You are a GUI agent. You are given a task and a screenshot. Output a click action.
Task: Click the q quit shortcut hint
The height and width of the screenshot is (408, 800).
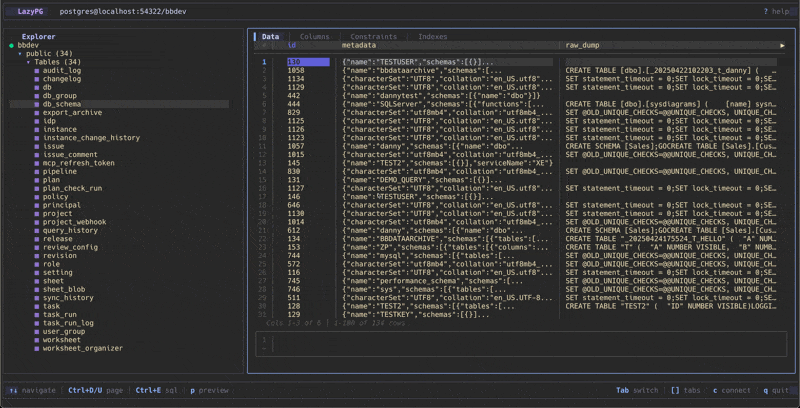[x=776, y=390]
